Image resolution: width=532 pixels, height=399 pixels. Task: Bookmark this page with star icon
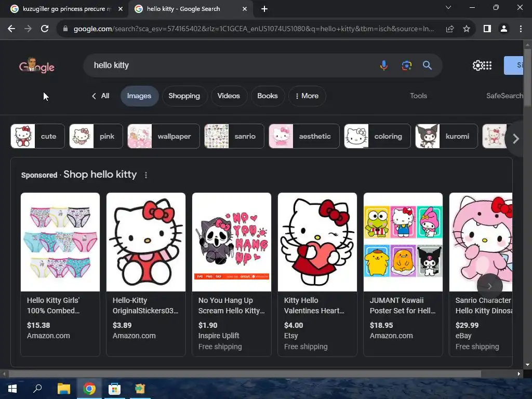(467, 29)
